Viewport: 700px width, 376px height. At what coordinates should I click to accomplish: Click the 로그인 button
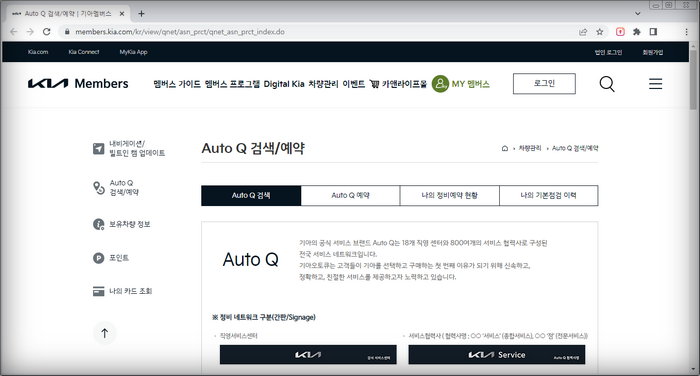tap(544, 84)
